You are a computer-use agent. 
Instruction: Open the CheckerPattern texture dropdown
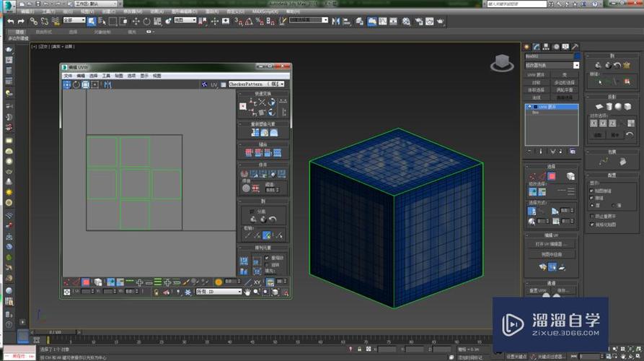click(282, 84)
